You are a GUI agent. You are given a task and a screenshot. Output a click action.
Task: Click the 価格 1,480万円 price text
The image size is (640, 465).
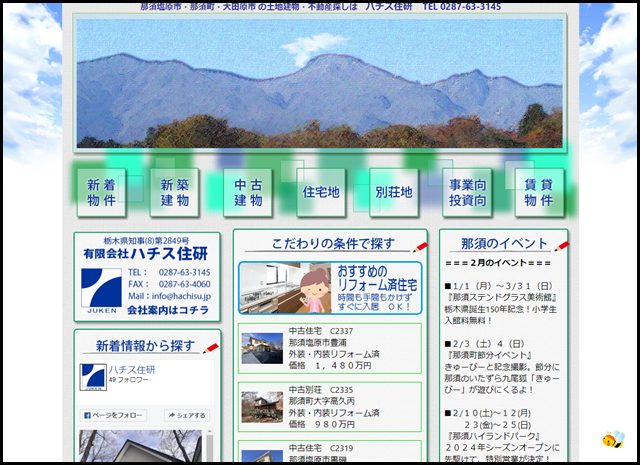click(x=330, y=365)
